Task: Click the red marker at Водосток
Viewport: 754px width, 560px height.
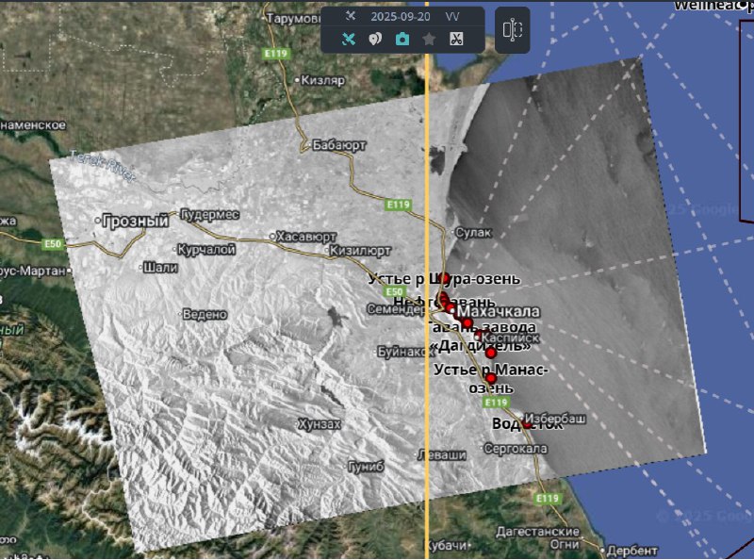Action: click(526, 424)
